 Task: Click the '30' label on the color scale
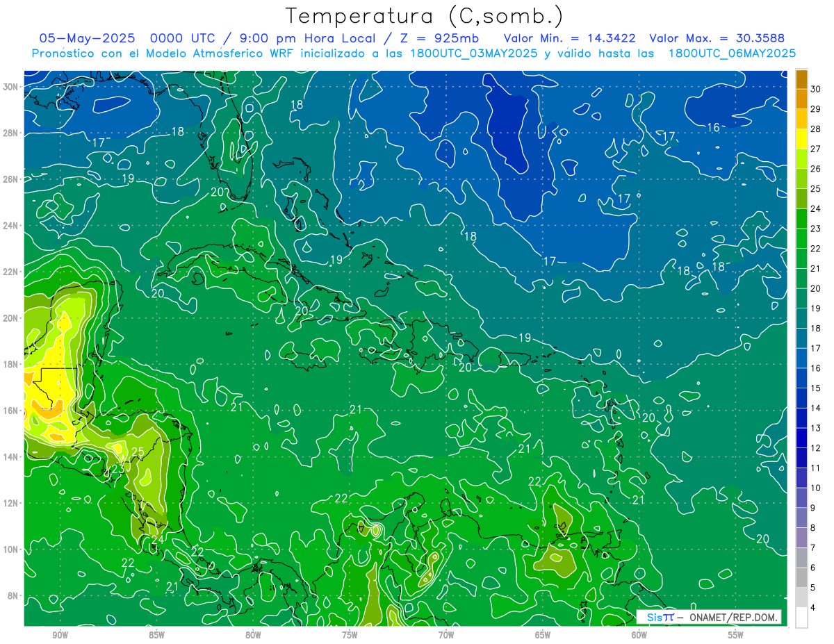tap(815, 89)
